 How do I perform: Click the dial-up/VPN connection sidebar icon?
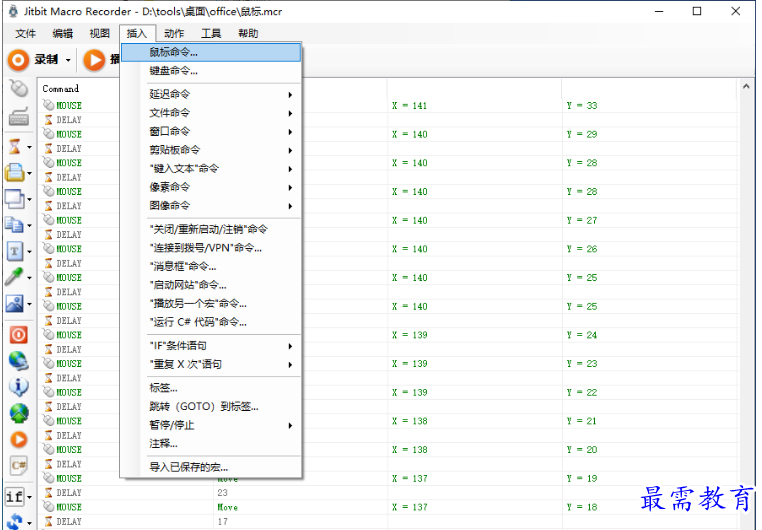click(18, 360)
